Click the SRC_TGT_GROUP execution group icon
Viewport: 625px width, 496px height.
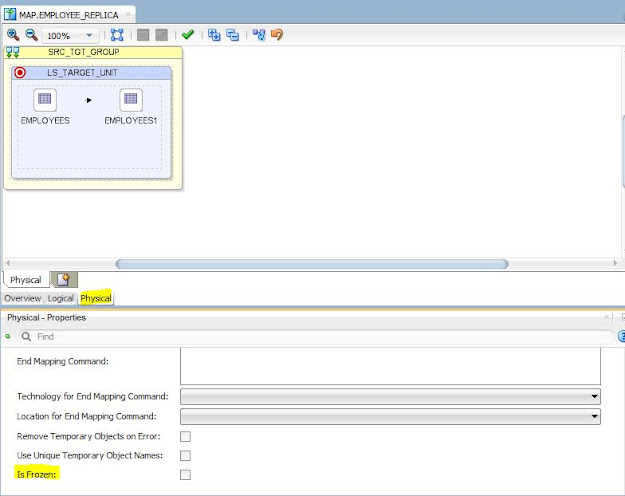(x=12, y=52)
